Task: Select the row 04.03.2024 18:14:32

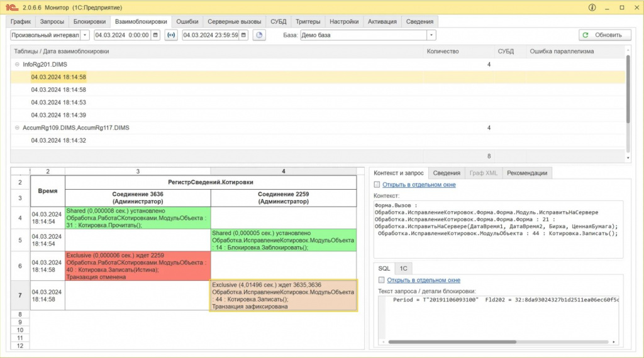Action: coord(318,141)
